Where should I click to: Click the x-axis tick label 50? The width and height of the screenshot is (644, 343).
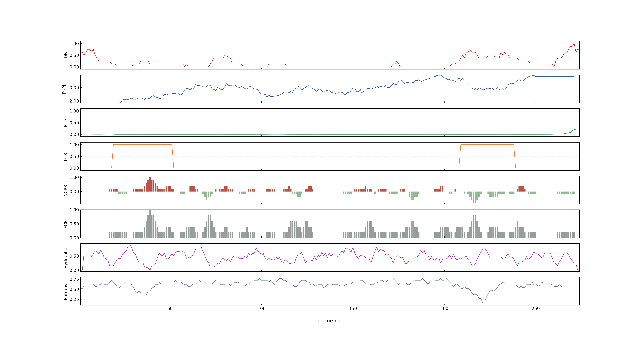tap(170, 309)
